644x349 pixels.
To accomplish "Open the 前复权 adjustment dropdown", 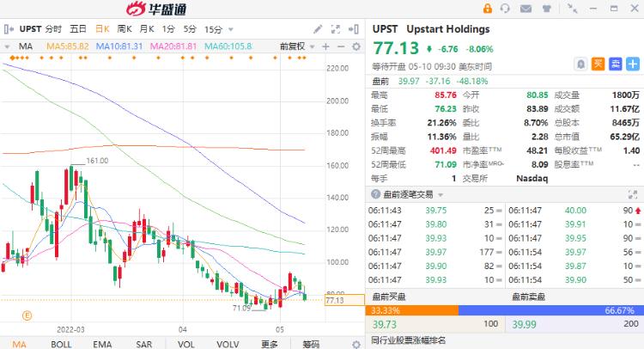I will click(x=297, y=46).
